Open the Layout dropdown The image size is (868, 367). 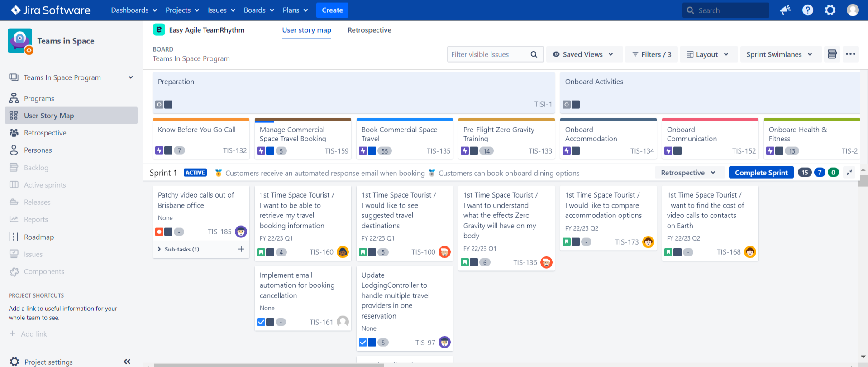[708, 54]
